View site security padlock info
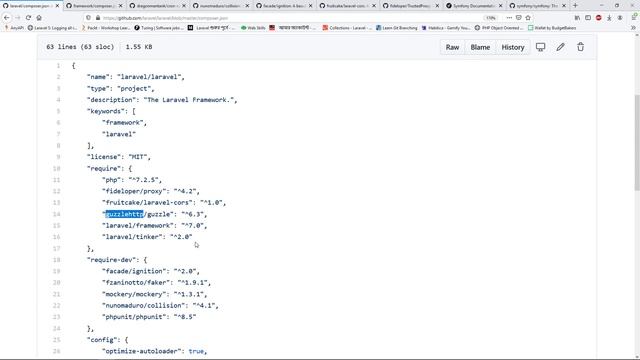This screenshot has height=360, width=640. [x=98, y=18]
